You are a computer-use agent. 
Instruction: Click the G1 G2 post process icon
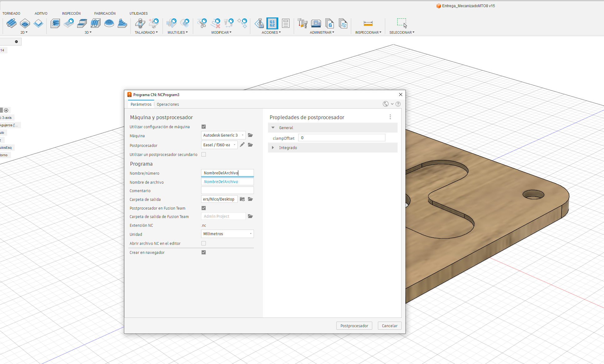(272, 23)
